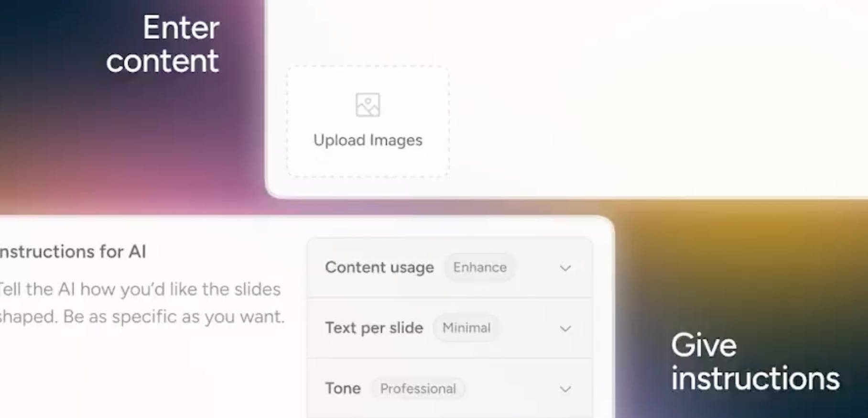The width and height of the screenshot is (868, 418).
Task: Click the Tone label text
Action: 343,388
